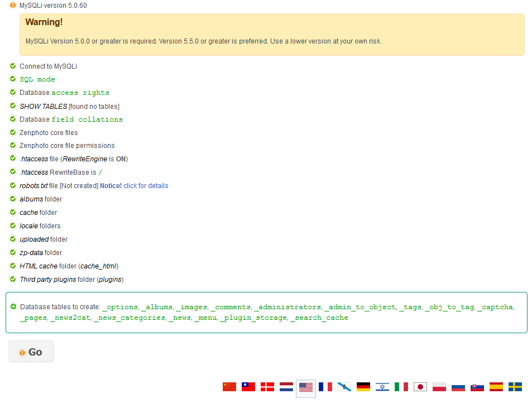
Task: Choose the Galician flag language
Action: point(344,387)
